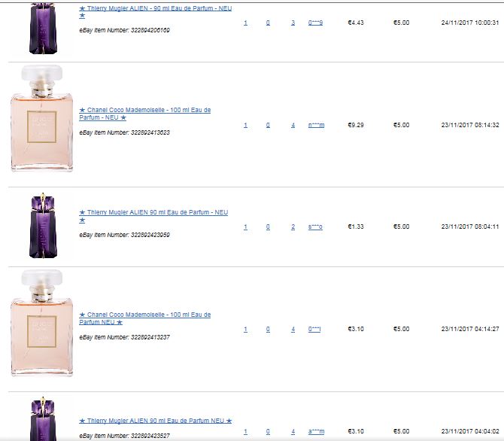Click the count 2 link in the €1.33 row

click(x=293, y=227)
